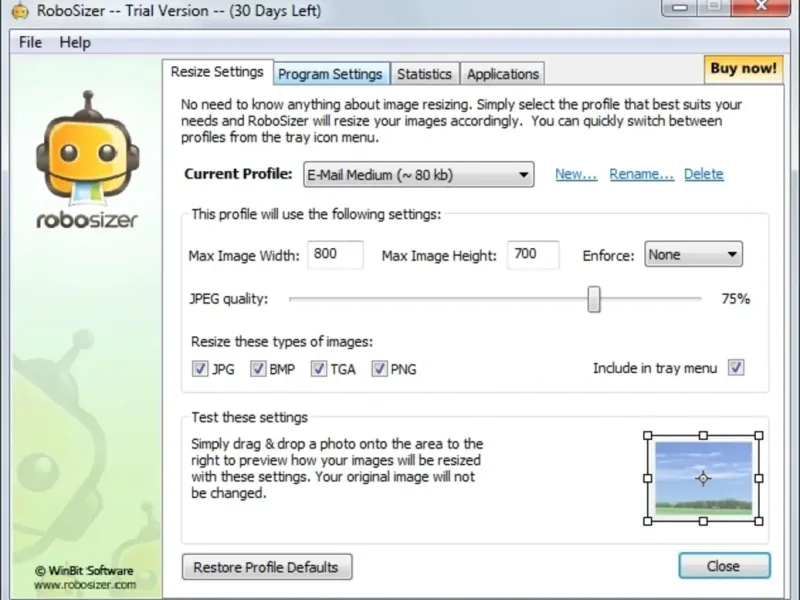The image size is (800, 600).
Task: Click the window close X button
Action: tap(762, 7)
